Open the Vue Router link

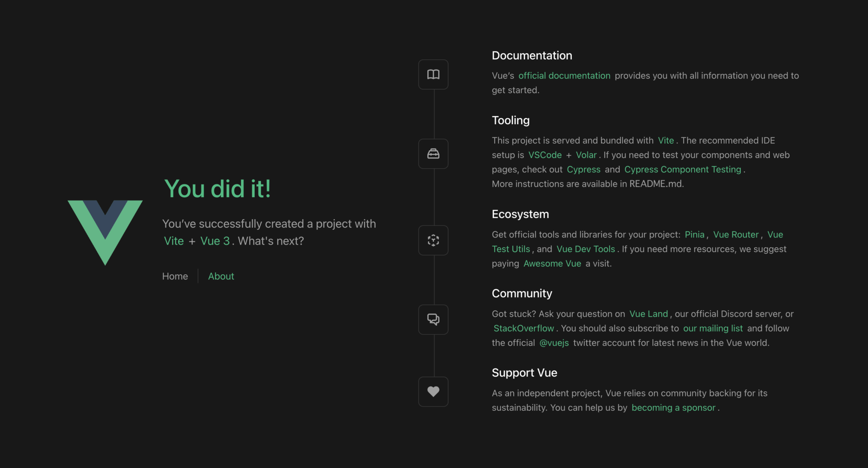(x=736, y=235)
